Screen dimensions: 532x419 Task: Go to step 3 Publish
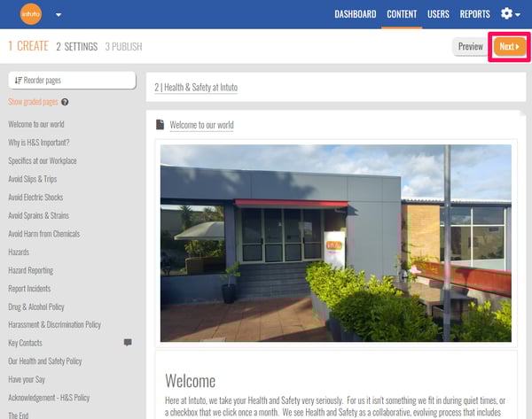[123, 46]
